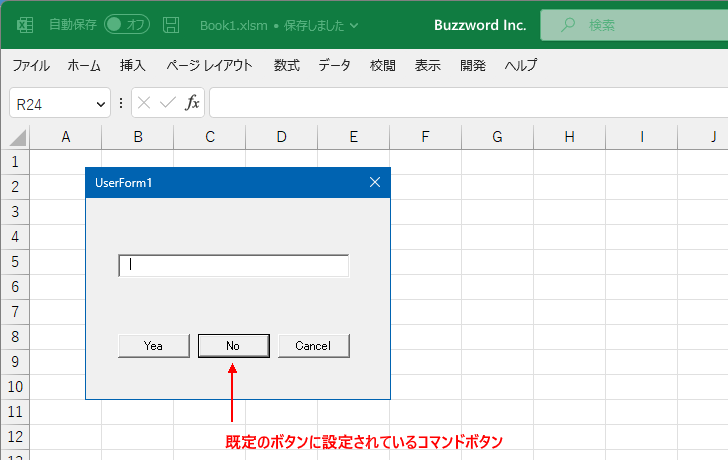Select row 10 header
728x460 pixels.
coord(15,387)
